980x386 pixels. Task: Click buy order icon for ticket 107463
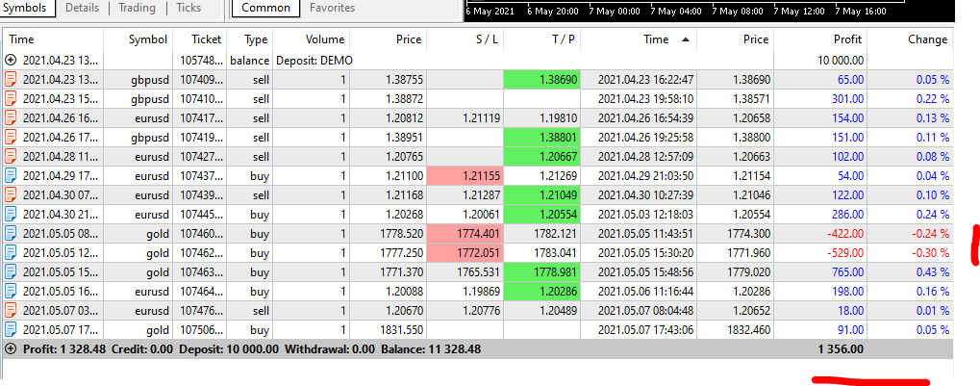click(x=10, y=272)
